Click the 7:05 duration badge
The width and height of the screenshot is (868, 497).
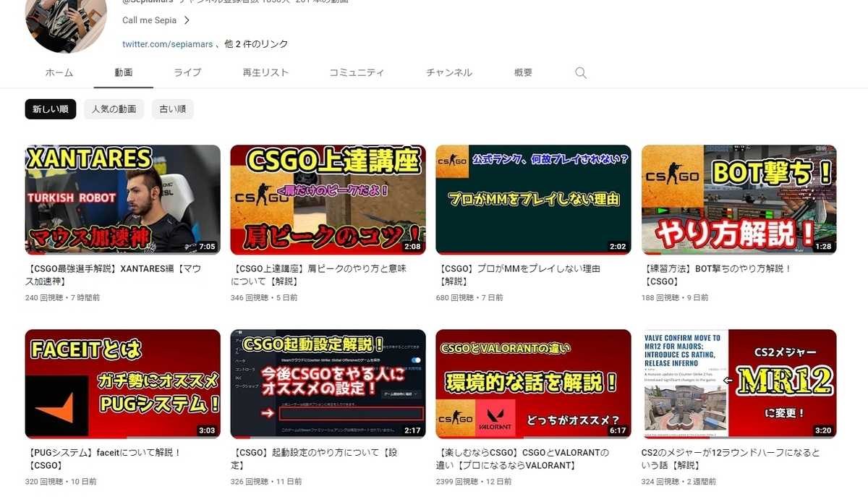point(207,247)
